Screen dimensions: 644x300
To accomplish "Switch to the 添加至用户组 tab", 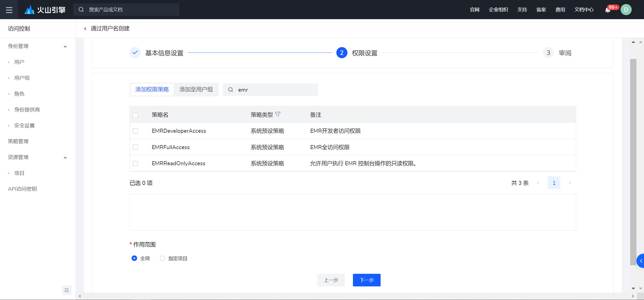I will [x=196, y=89].
